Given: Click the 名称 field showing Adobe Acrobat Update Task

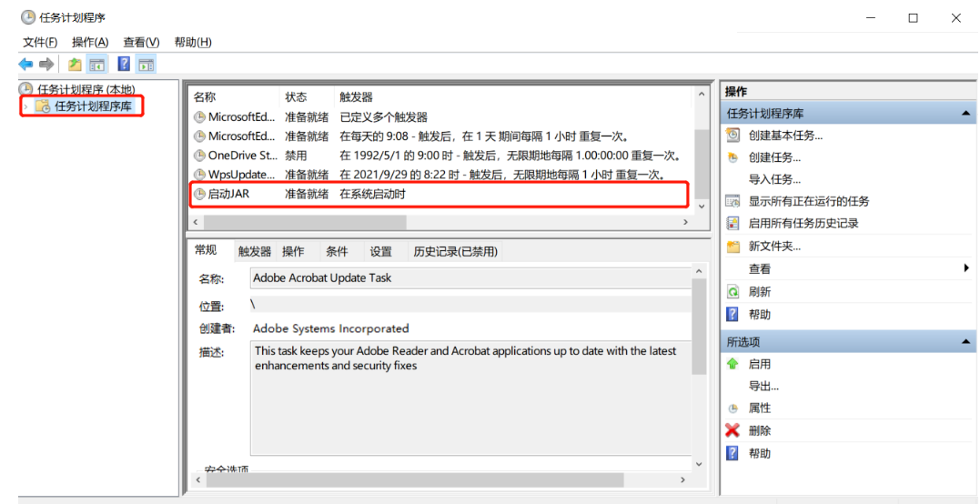Looking at the screenshot, I should click(x=470, y=277).
